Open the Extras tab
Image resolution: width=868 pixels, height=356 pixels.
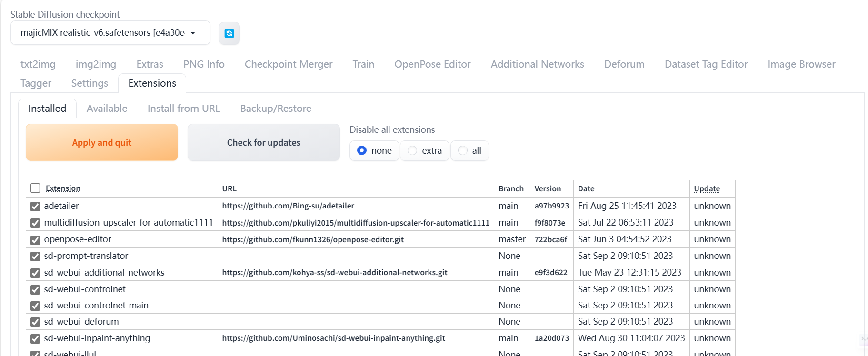pyautogui.click(x=150, y=64)
